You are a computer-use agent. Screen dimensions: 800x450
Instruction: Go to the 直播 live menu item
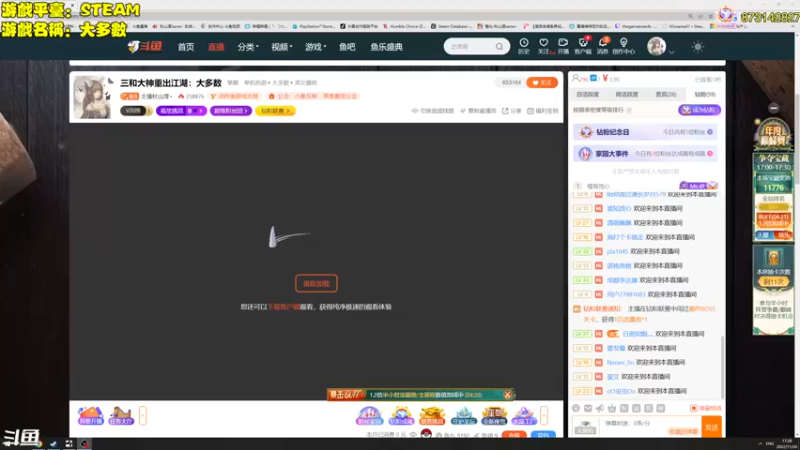[x=216, y=47]
